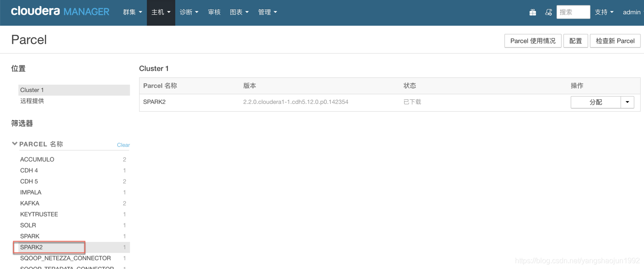Click the 已下载 status text
This screenshot has width=644, height=269.
click(412, 102)
